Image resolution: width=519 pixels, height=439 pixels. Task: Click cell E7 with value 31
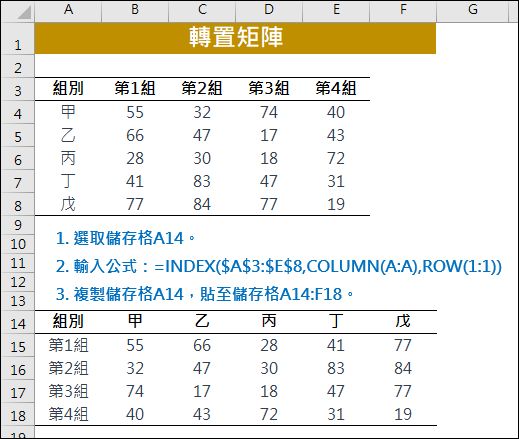click(336, 181)
